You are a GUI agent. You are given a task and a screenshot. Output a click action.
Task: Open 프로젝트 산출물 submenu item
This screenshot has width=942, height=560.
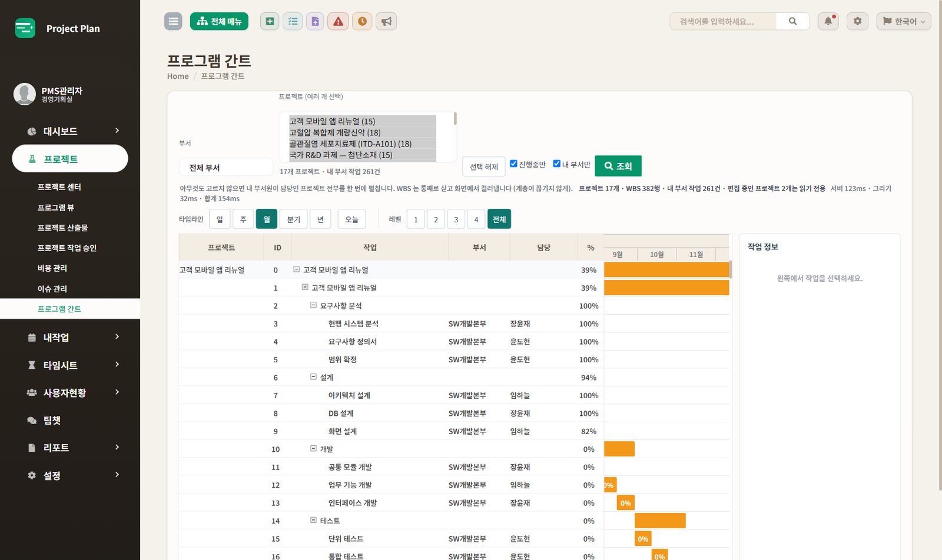click(x=62, y=228)
